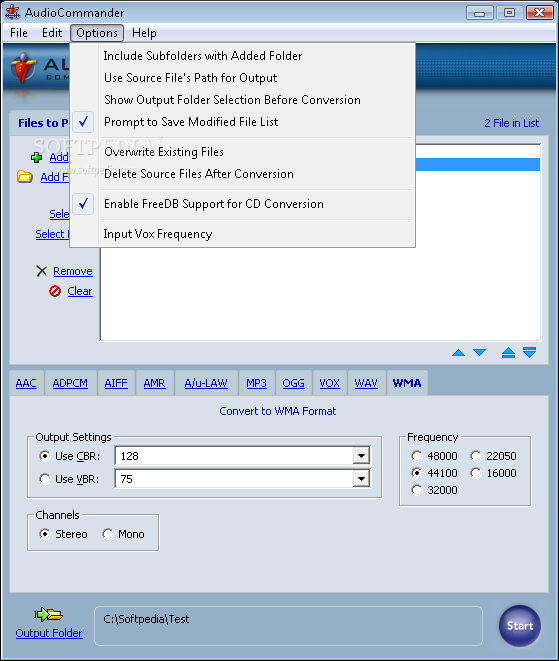The height and width of the screenshot is (661, 559).
Task: Click the Output Folder arrow icon
Action: tap(48, 615)
